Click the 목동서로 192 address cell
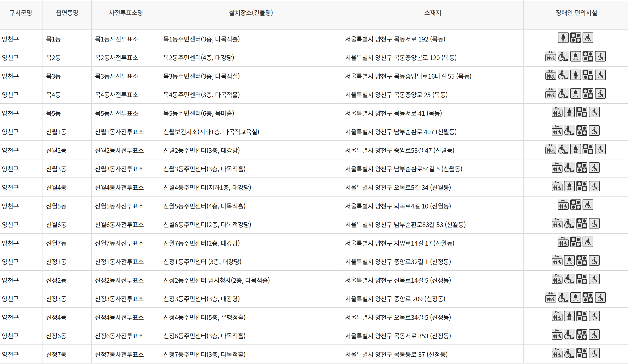 (x=395, y=39)
